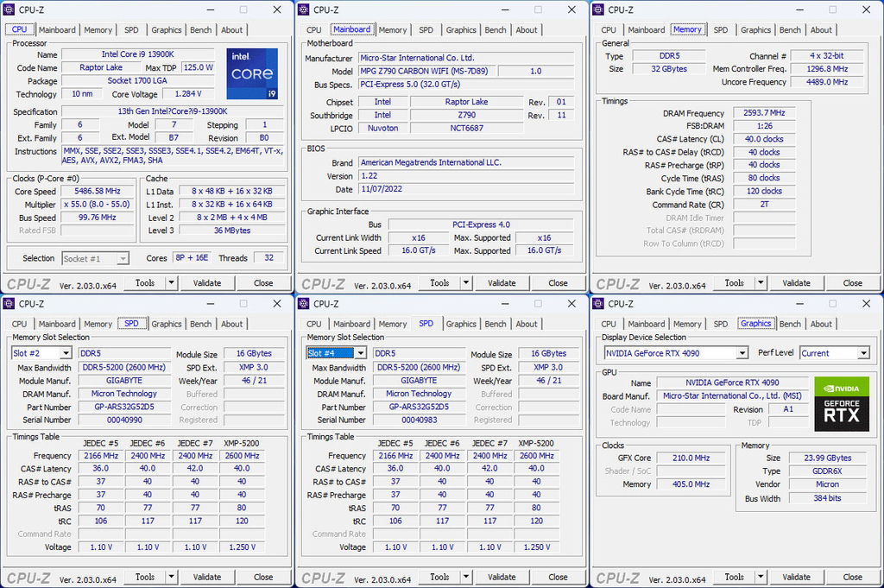Open the Tools arrow in the Slot #4 window
Viewport: 884px width, 588px height.
pos(465,578)
